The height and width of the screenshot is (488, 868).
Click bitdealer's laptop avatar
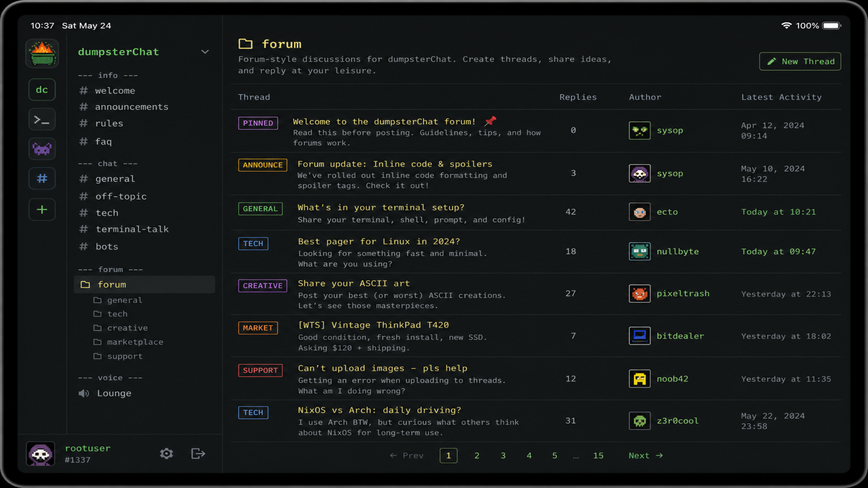tap(640, 336)
